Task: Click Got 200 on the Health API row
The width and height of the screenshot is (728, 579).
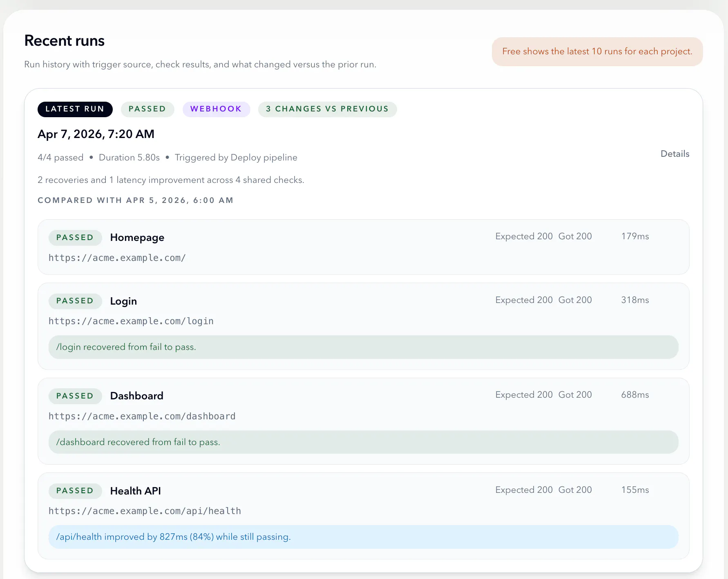Action: [575, 490]
